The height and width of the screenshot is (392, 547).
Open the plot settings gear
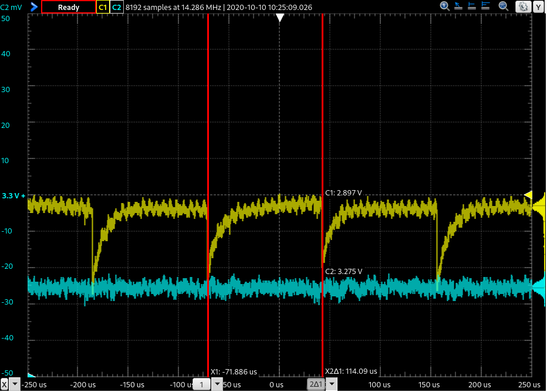coord(522,7)
